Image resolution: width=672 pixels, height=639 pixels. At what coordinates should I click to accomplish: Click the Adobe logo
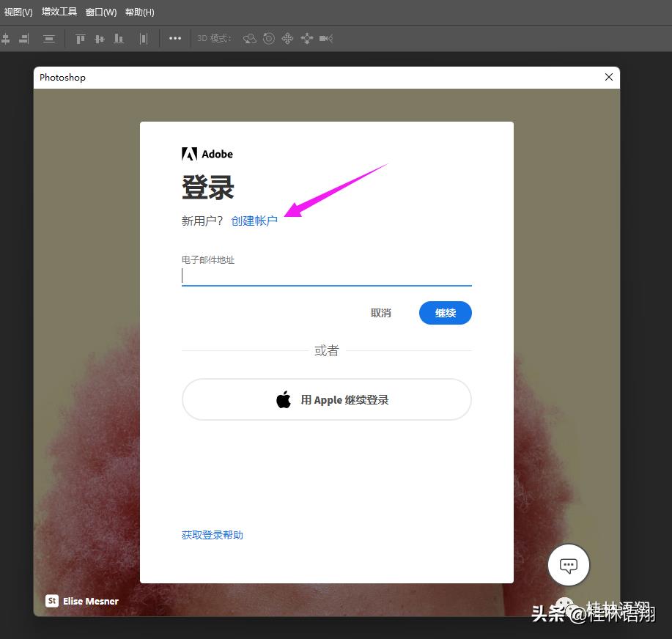tap(207, 154)
